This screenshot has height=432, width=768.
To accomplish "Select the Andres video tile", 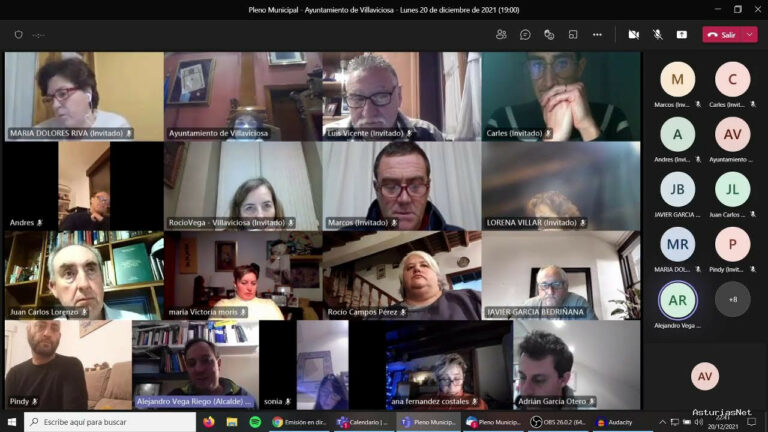I will point(84,186).
